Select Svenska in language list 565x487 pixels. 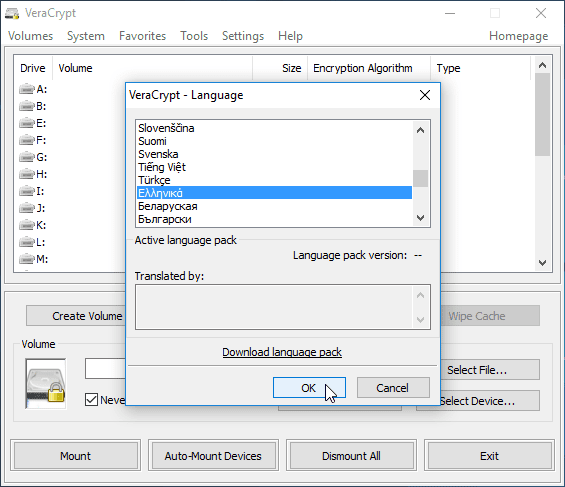point(274,154)
